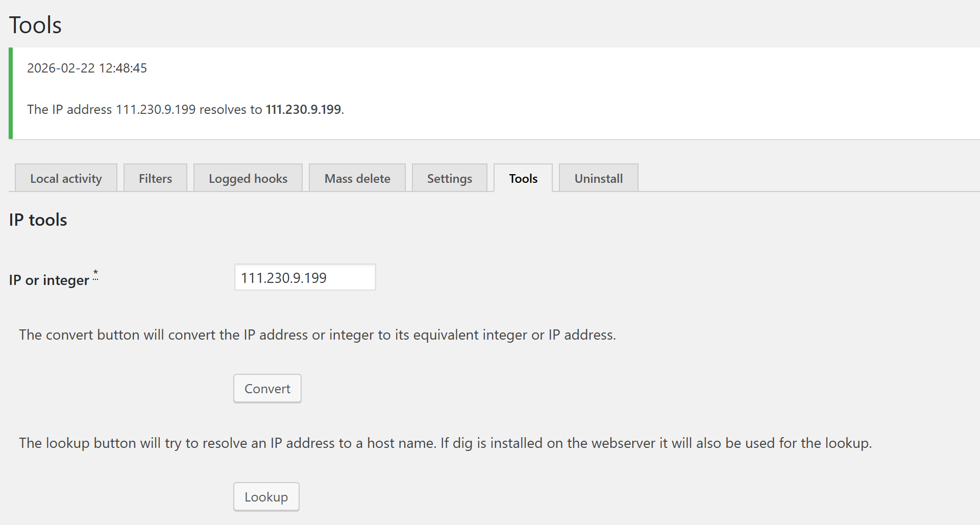The image size is (980, 525).
Task: Click "The IP address" text in the notice
Action: click(69, 109)
